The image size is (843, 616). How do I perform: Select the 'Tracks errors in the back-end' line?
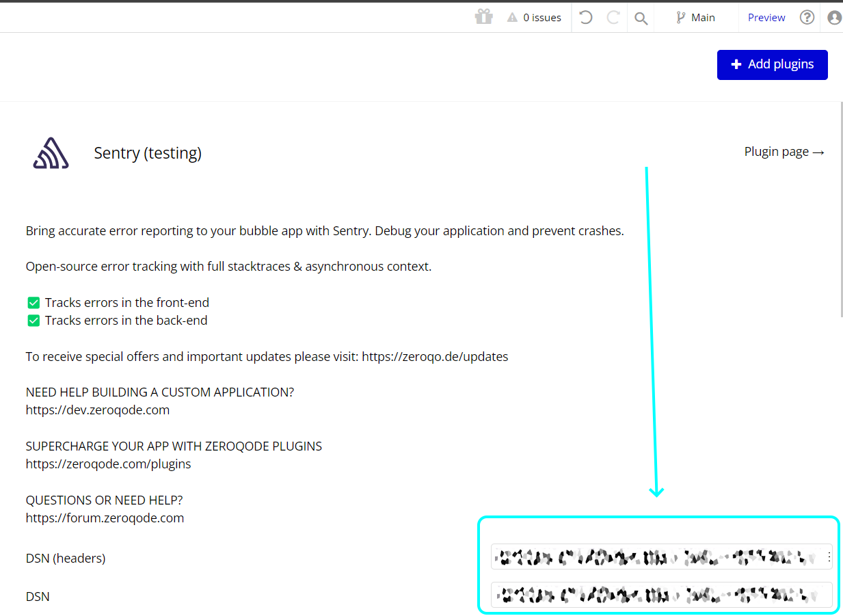pyautogui.click(x=117, y=321)
